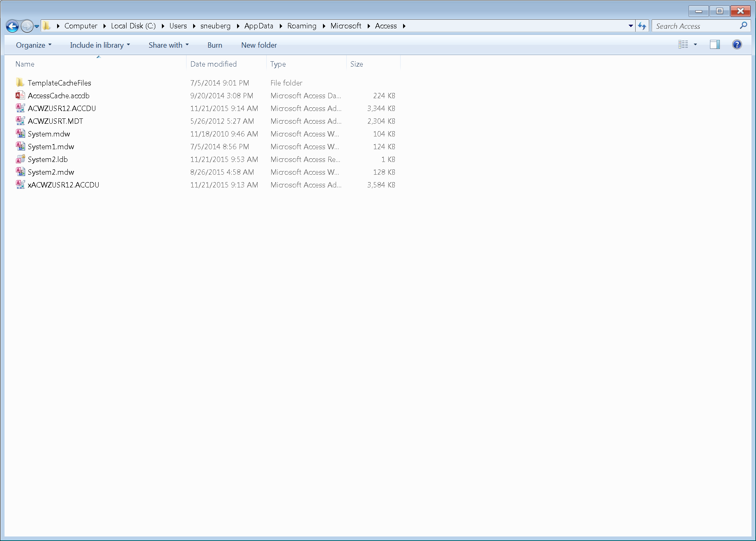Expand the arrow after sneuberg breadcrumb
756x541 pixels.
pos(238,26)
